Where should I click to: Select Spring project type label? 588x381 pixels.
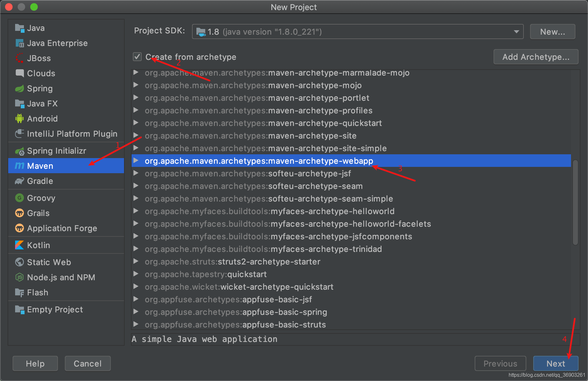40,88
